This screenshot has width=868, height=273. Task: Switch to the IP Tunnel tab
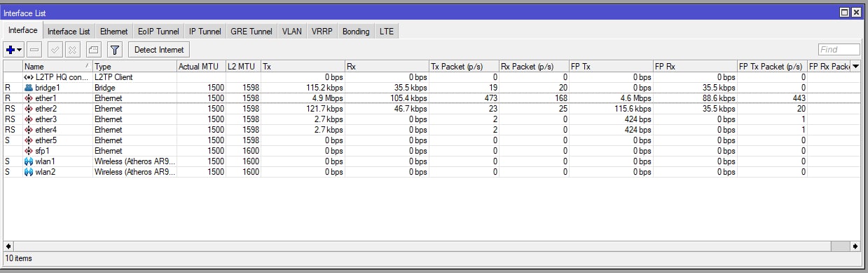tap(205, 32)
